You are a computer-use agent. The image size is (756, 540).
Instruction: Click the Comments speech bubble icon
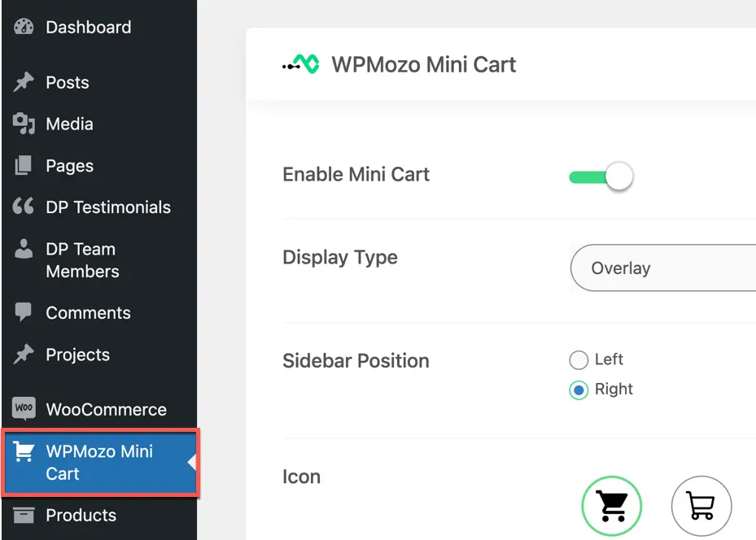click(x=23, y=312)
